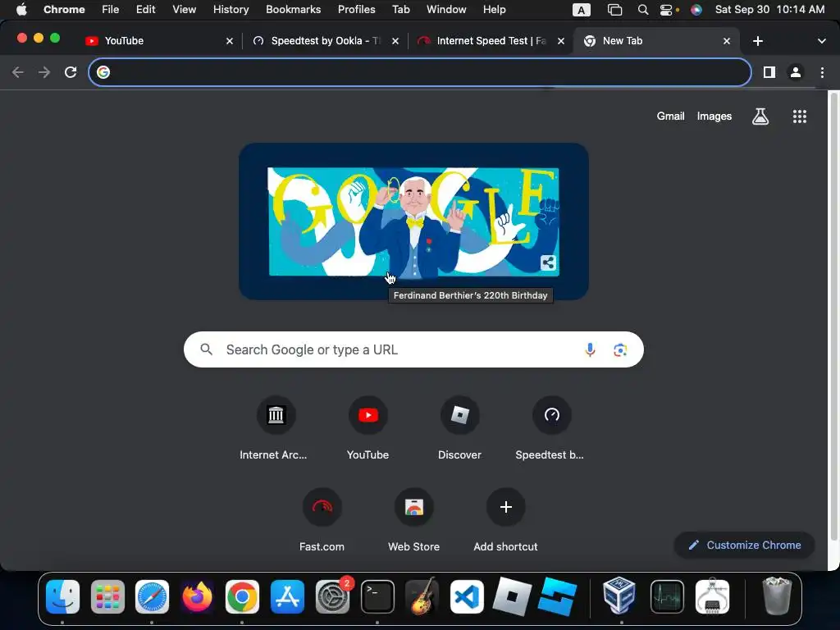Open the Images link

coord(714,116)
